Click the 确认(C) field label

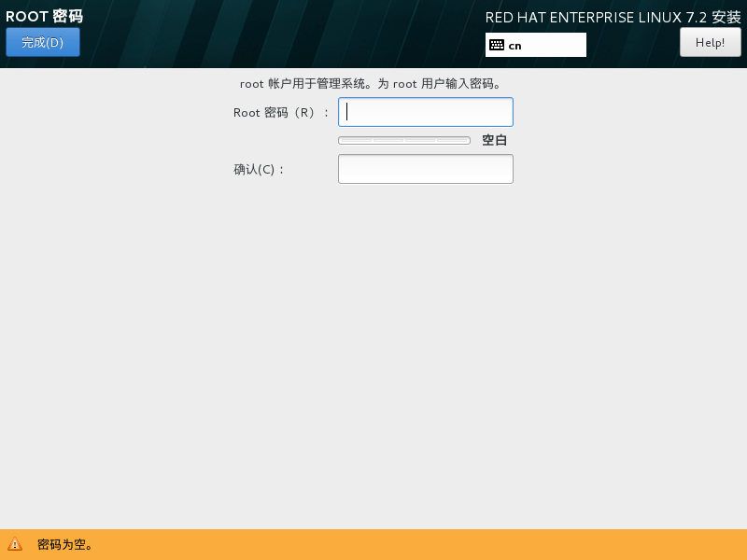pos(259,170)
